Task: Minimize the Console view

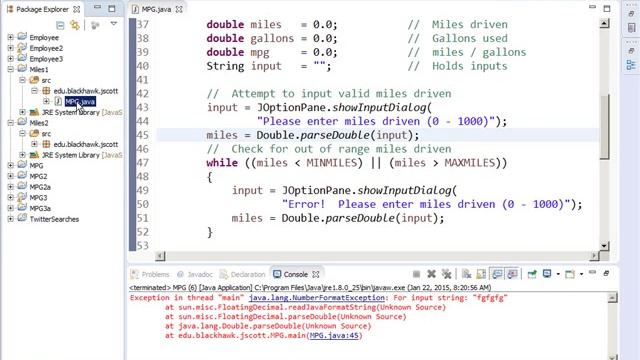Action: [x=592, y=272]
